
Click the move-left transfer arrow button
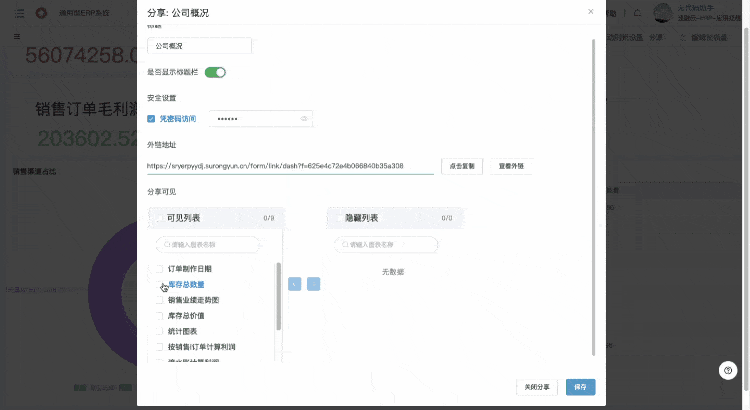coord(295,284)
